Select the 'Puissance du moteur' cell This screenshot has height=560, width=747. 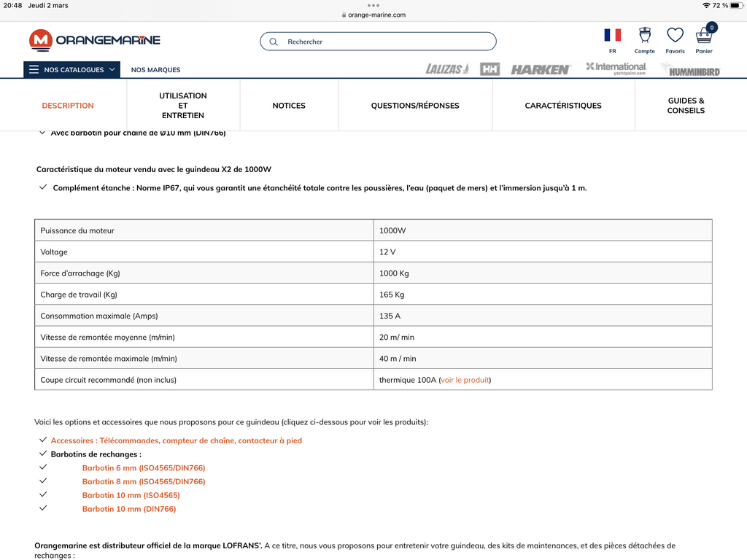[204, 230]
